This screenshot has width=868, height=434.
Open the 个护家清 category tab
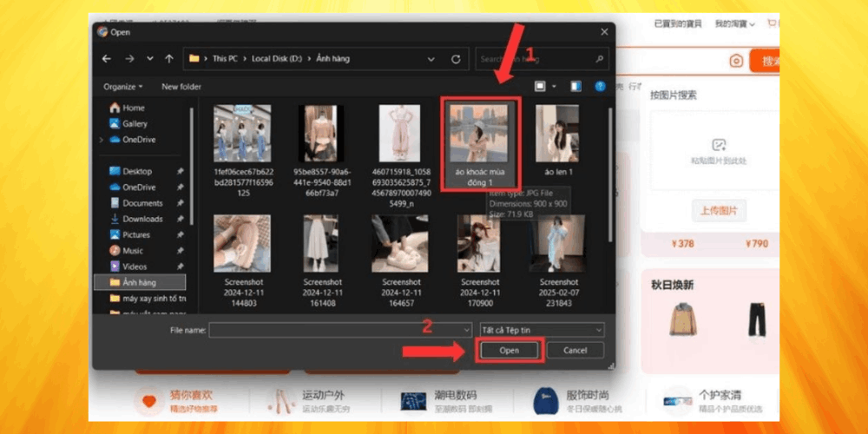coord(713,401)
